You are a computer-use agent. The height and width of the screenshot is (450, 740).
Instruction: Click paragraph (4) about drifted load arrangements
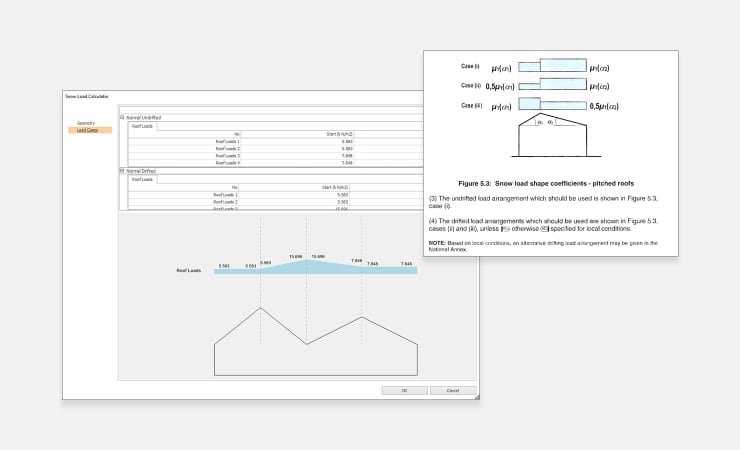tap(543, 225)
